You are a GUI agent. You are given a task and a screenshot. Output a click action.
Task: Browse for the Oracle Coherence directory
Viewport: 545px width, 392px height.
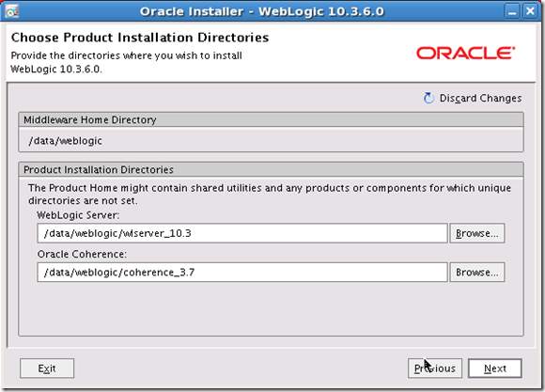pyautogui.click(x=477, y=272)
